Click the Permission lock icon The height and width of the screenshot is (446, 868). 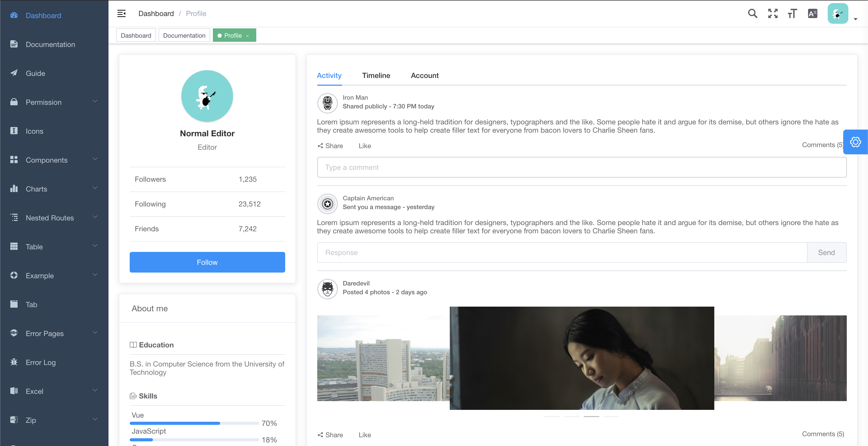point(14,102)
